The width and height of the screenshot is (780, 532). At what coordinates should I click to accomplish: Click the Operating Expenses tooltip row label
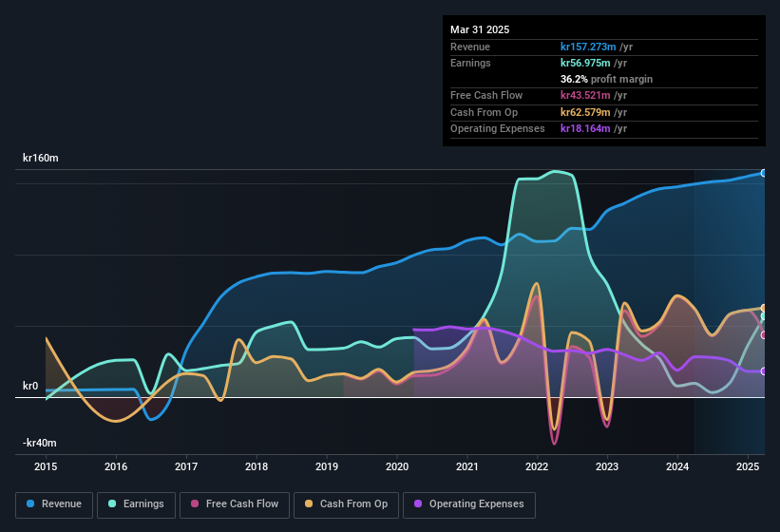(498, 129)
